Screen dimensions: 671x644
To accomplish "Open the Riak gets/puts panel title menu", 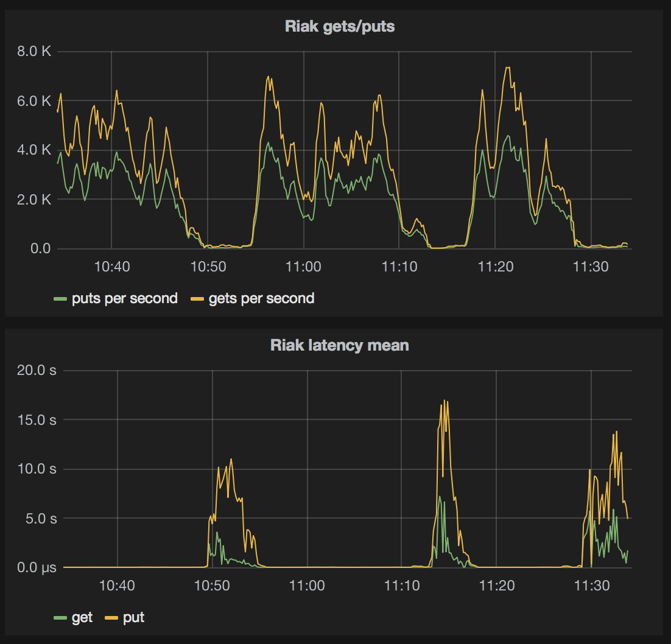I will click(340, 27).
